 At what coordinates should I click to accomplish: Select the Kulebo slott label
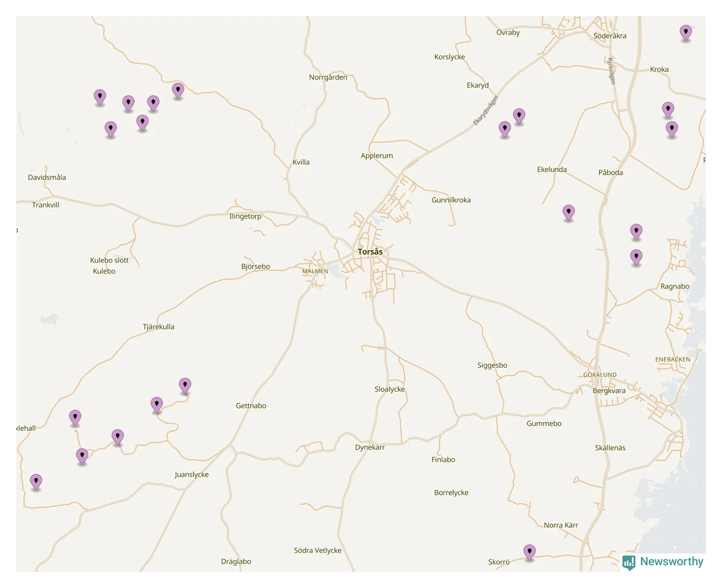coord(109,260)
